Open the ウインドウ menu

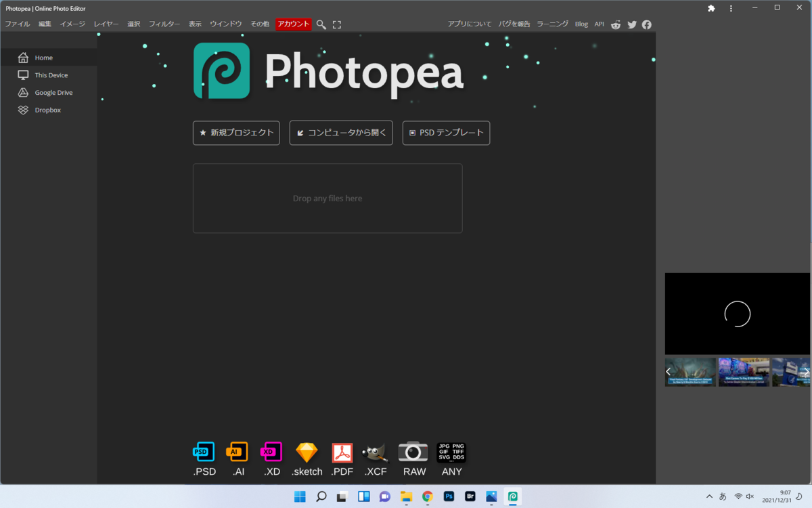226,24
